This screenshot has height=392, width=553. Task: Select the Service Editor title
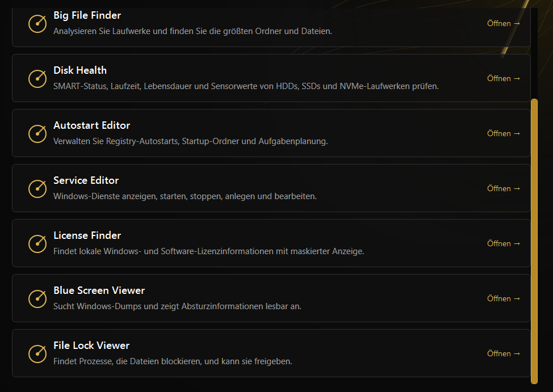[86, 180]
